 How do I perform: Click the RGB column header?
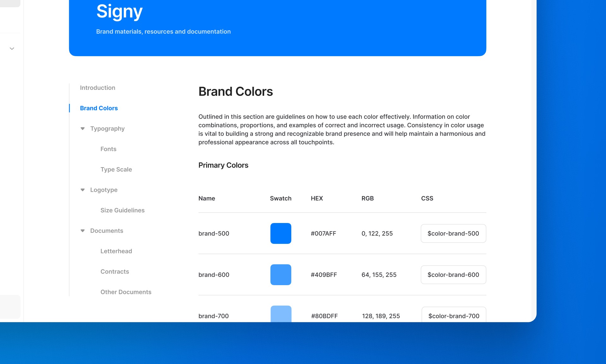tap(367, 198)
